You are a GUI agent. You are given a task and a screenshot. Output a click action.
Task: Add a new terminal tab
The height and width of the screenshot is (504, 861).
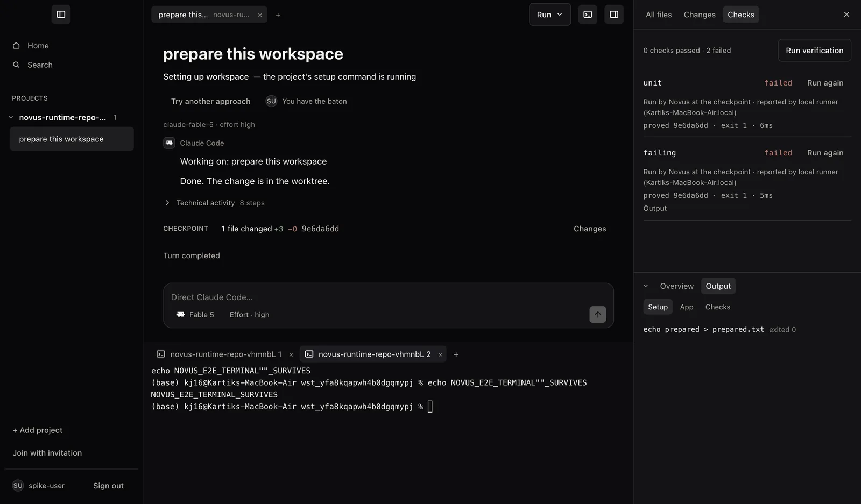click(x=456, y=354)
